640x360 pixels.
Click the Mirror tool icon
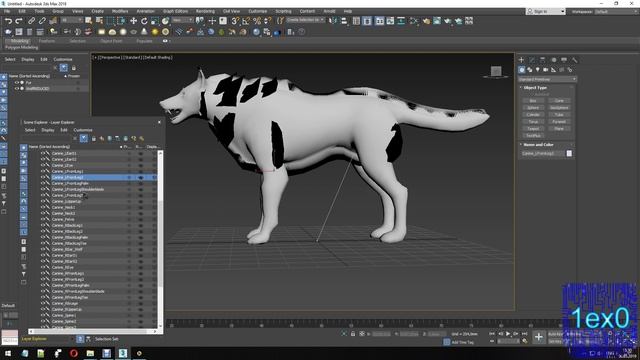(x=333, y=21)
